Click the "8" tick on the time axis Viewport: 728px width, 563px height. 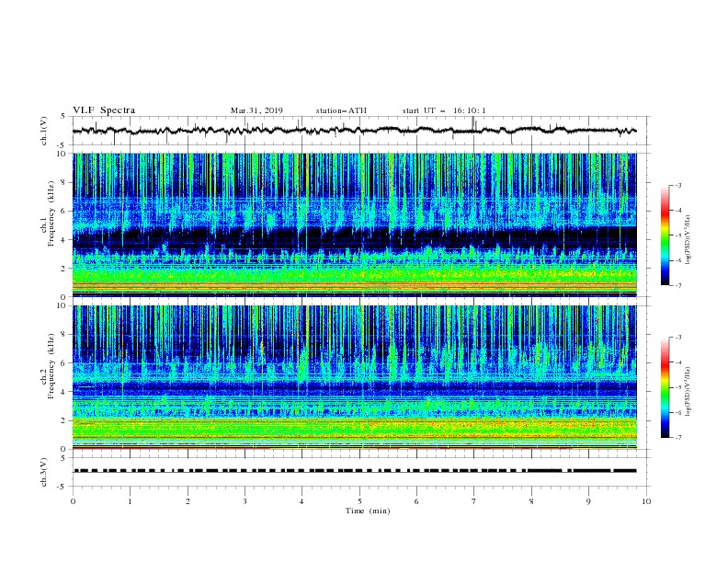tap(531, 501)
